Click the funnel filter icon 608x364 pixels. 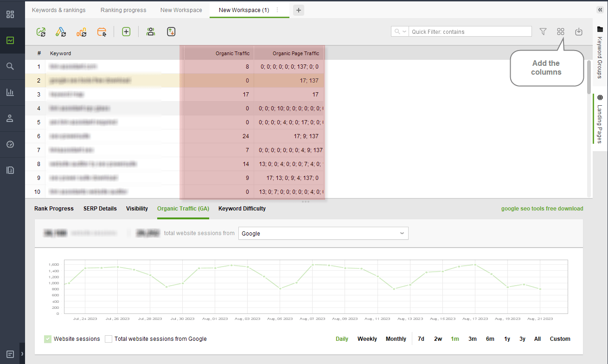point(543,32)
